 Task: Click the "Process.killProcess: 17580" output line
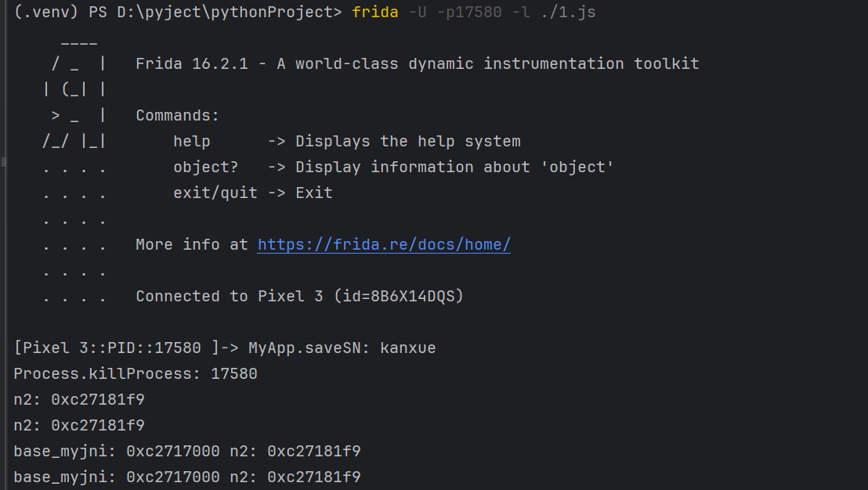click(136, 374)
